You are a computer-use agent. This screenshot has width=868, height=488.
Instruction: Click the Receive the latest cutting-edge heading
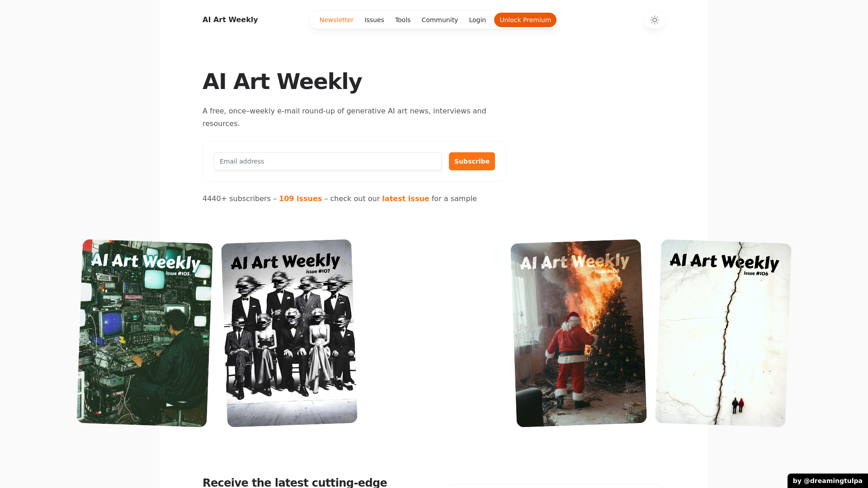(x=295, y=482)
